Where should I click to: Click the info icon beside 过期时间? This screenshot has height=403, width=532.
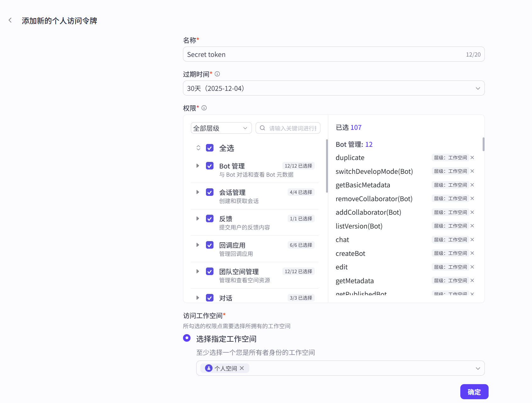[x=217, y=74]
